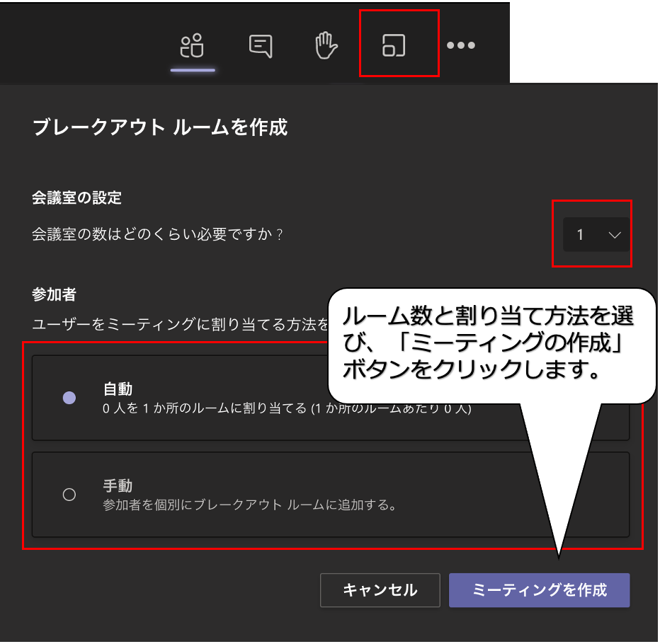Click the ブレークアウト ルームを作成 dialog title
Screen dimensions: 660x644
coord(160,127)
